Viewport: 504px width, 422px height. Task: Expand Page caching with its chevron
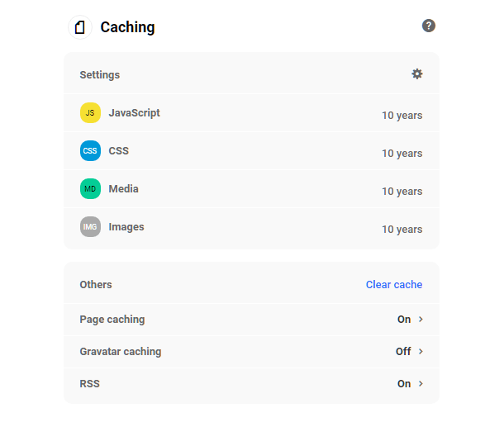click(421, 320)
